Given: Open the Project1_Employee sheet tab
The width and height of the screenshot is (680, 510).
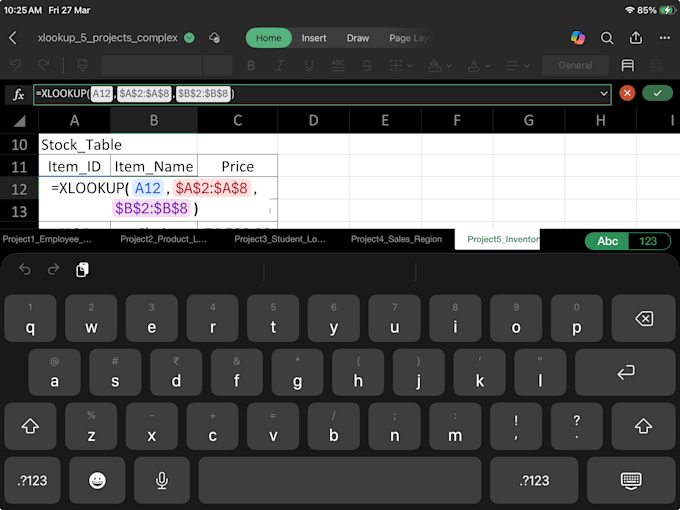Looking at the screenshot, I should click(x=47, y=239).
